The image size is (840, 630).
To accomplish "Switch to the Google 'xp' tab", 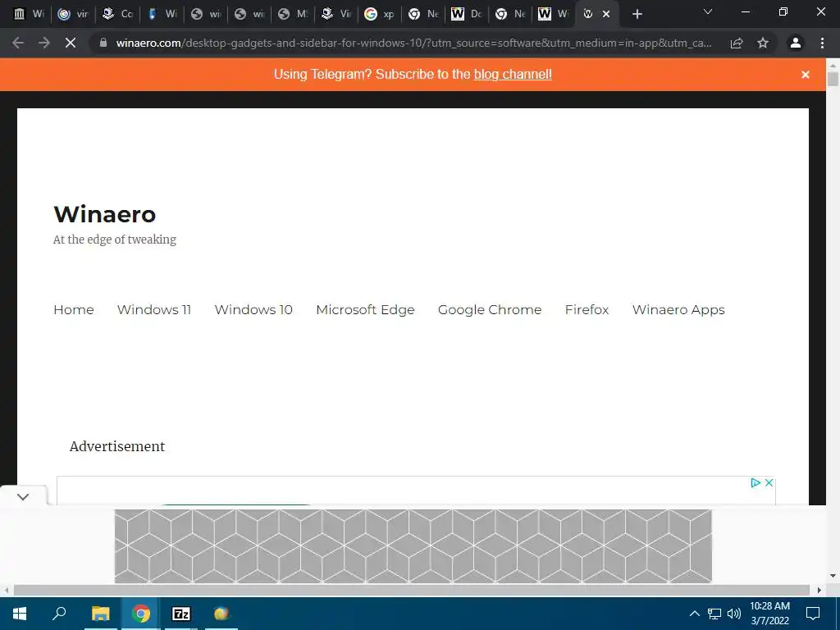I will [379, 14].
